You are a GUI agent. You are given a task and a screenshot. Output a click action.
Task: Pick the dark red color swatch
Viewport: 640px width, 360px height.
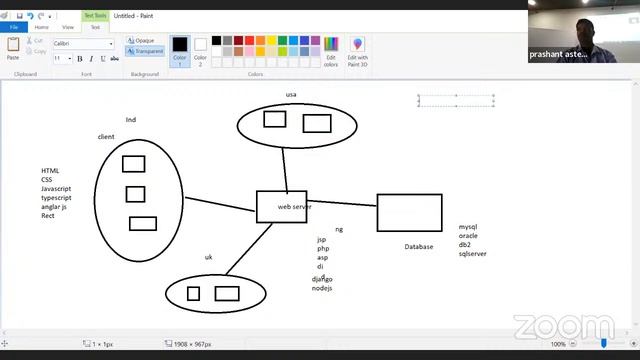click(x=239, y=40)
